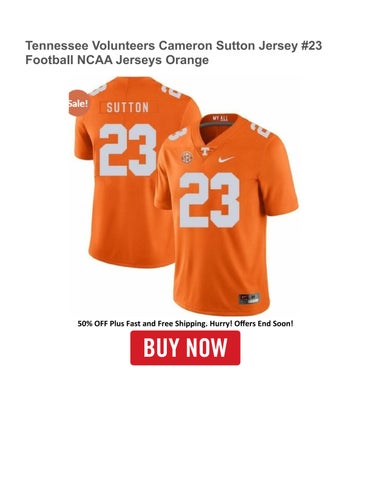Click the Nike swoosh logo on the front jersey
Viewport: 371px width, 480px height.
pos(226,159)
